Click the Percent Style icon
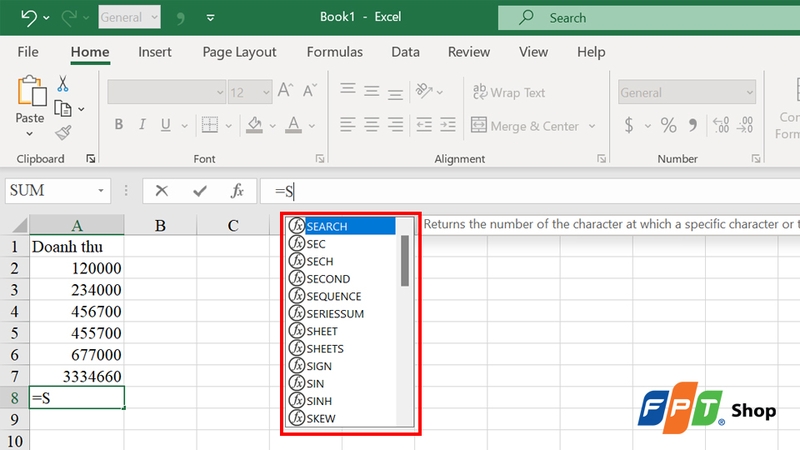Screen dimensions: 800x450 [668, 125]
